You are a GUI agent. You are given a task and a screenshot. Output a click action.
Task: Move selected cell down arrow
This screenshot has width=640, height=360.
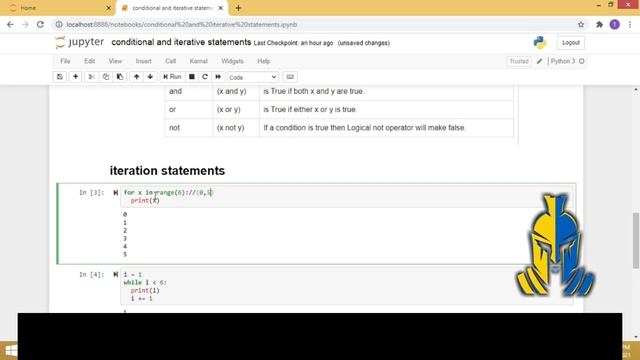coord(150,77)
